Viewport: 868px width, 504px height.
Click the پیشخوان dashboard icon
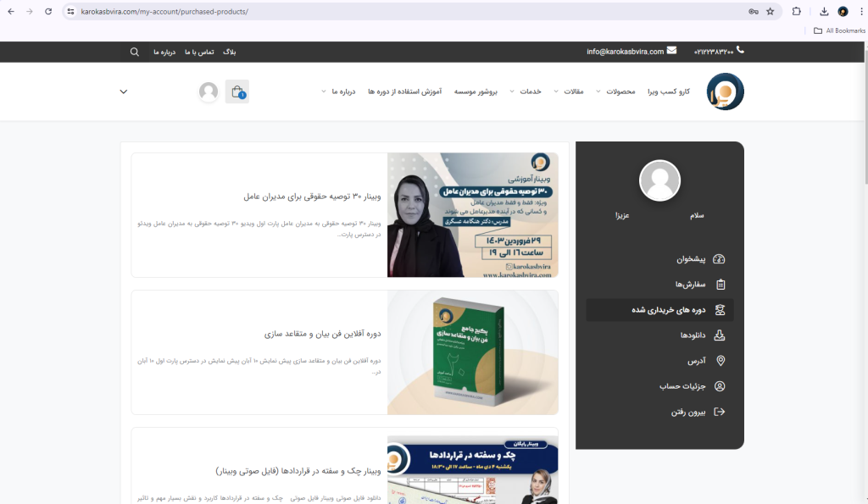pos(719,259)
